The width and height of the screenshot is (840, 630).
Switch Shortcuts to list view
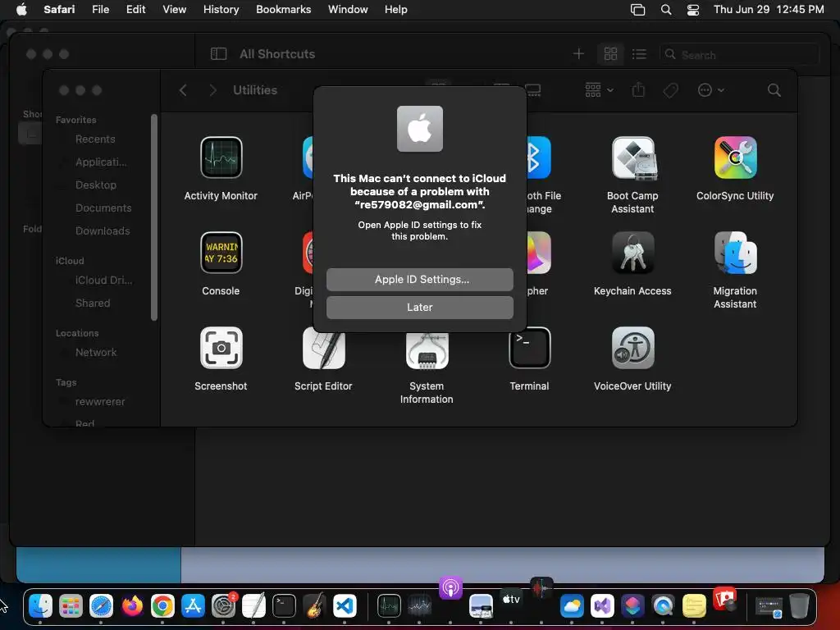[x=638, y=53]
